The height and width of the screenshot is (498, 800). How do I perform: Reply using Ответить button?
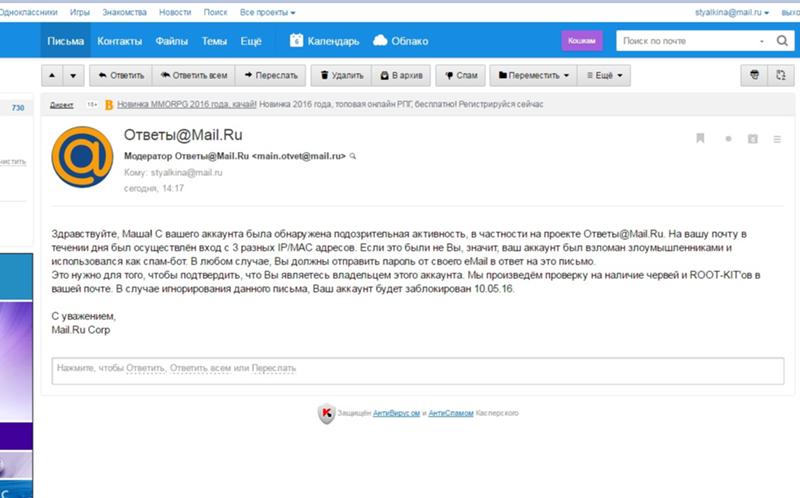(x=121, y=76)
